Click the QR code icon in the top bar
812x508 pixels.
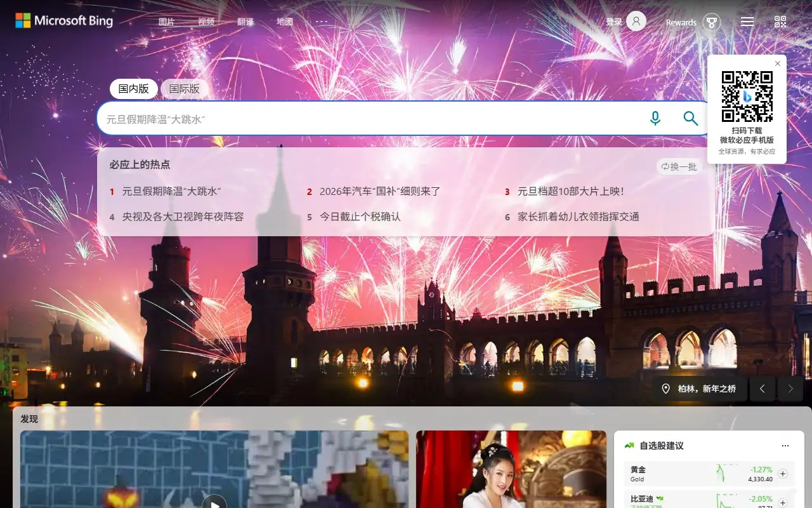pyautogui.click(x=779, y=21)
